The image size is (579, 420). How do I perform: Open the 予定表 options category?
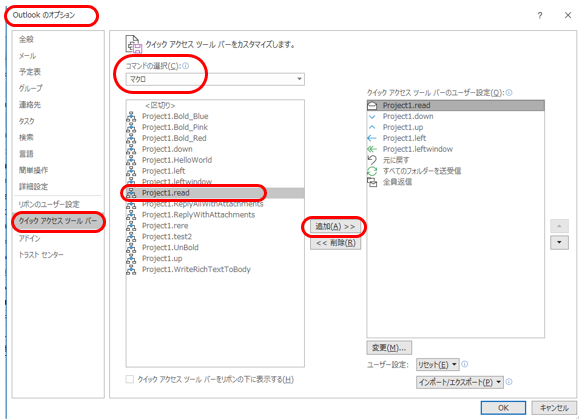point(30,72)
